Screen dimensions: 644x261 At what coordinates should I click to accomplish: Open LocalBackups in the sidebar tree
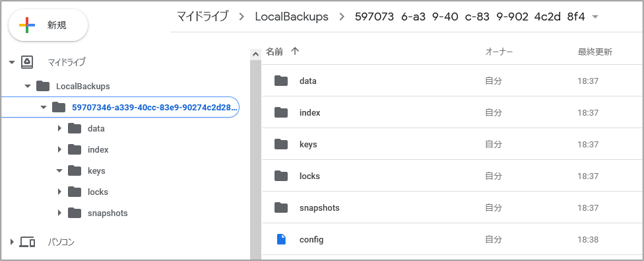83,87
